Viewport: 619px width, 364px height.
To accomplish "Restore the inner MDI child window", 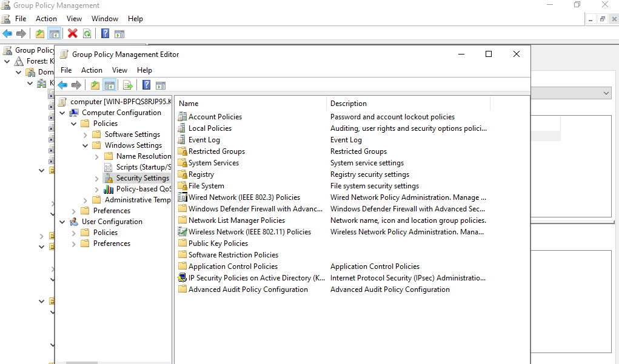I will coord(603,19).
